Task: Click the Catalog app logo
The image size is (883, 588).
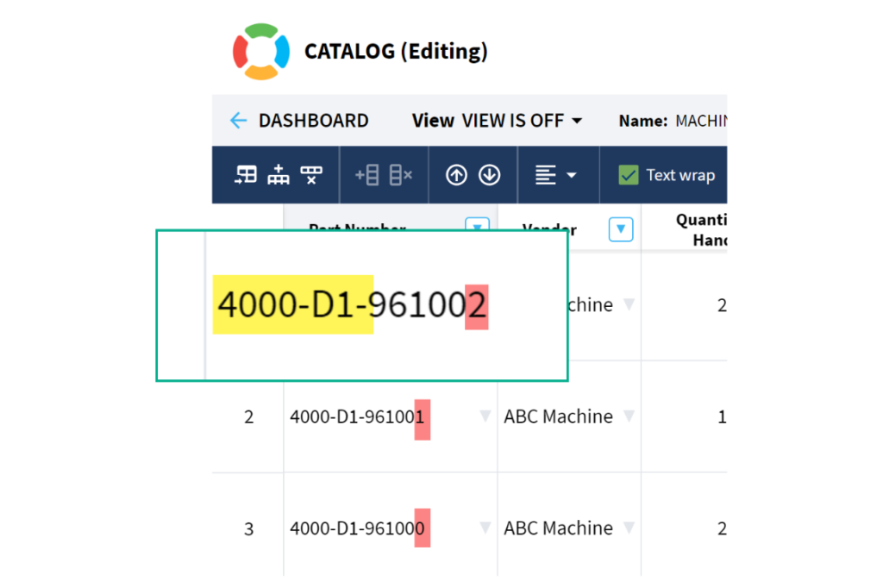Action: (261, 51)
